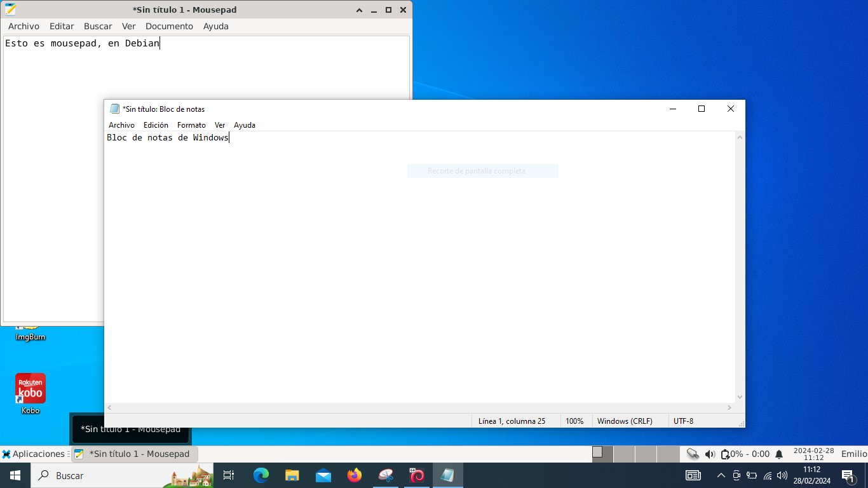Open Windows notification center icon
Screen dimensions: 868x488
click(848, 475)
